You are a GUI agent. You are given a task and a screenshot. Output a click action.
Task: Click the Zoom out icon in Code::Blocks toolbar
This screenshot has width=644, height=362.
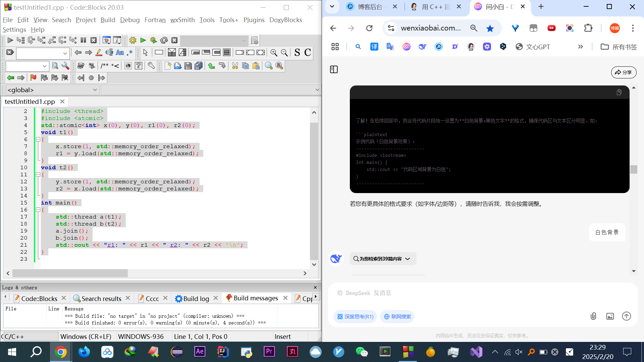pyautogui.click(x=284, y=52)
